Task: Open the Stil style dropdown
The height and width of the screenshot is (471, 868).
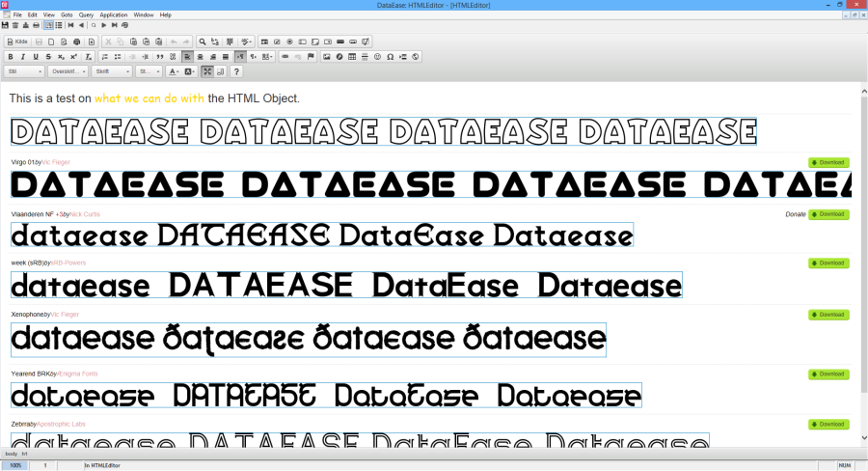Action: tap(24, 71)
